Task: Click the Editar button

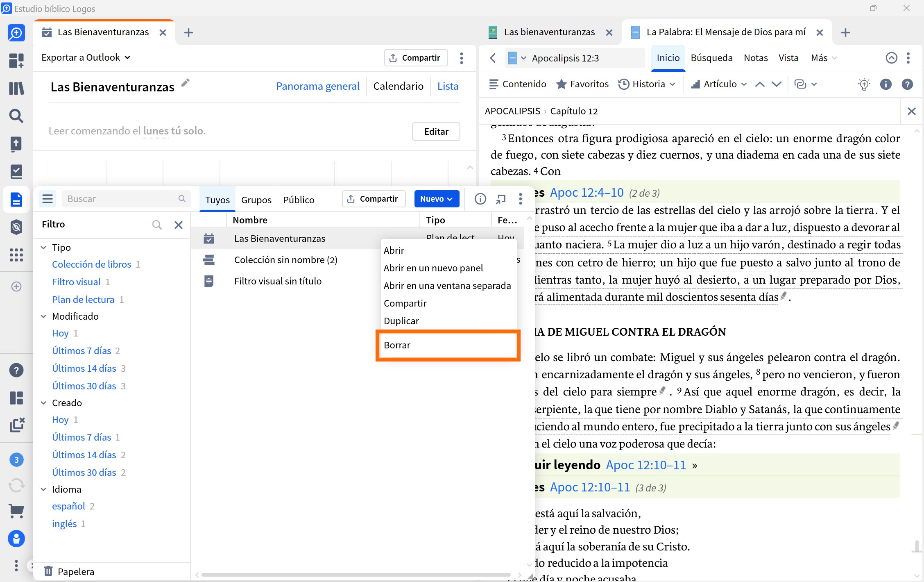Action: pos(436,132)
